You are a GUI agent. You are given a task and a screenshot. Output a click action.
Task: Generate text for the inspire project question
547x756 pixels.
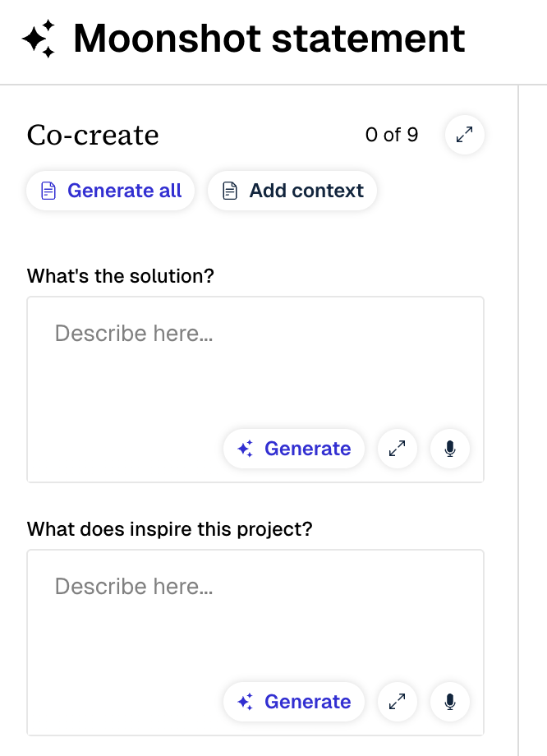point(294,702)
